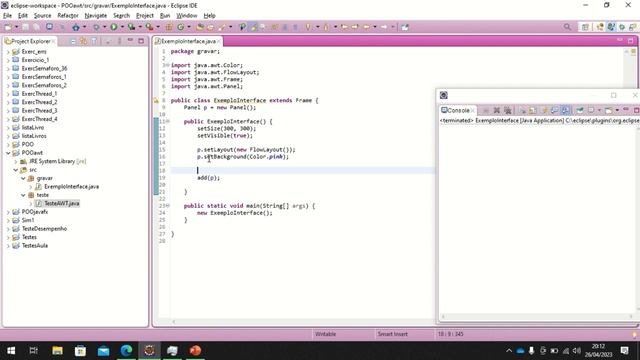Toggle the imports folding marker on line 3
Screen dimensions: 640x360
click(167, 65)
